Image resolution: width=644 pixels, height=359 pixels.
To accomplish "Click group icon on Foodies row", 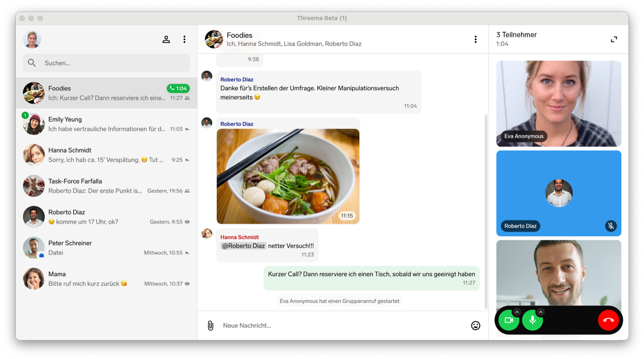I will pyautogui.click(x=187, y=98).
